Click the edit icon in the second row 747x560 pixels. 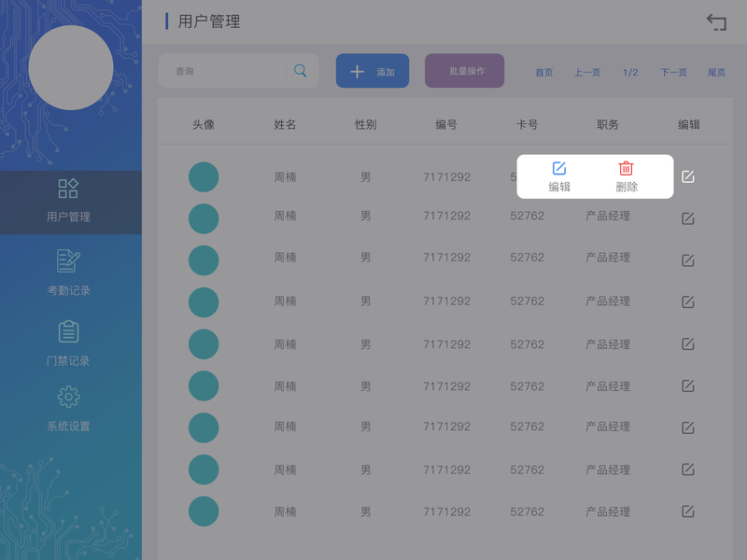coord(688,218)
